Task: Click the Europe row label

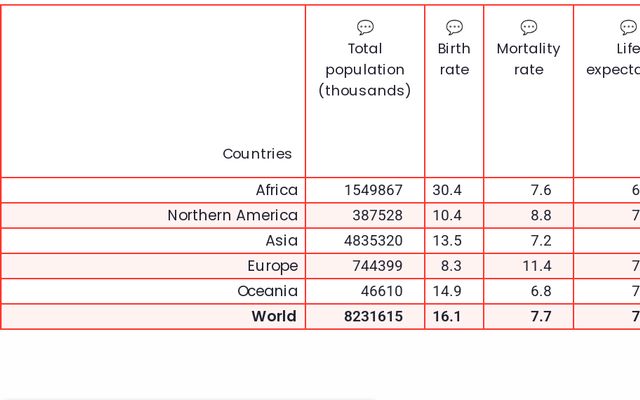Action: [272, 266]
